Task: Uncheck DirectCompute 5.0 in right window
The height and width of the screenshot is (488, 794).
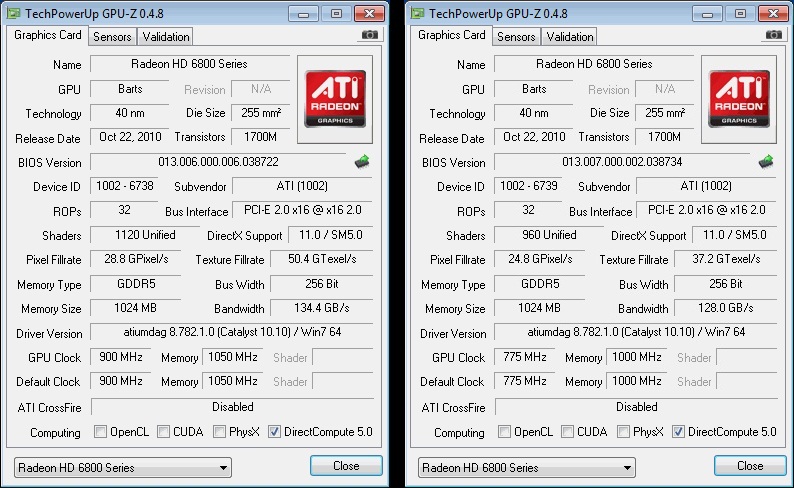Action: [678, 432]
